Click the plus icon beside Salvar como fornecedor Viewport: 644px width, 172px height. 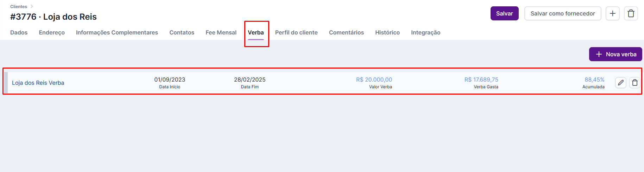pos(613,13)
